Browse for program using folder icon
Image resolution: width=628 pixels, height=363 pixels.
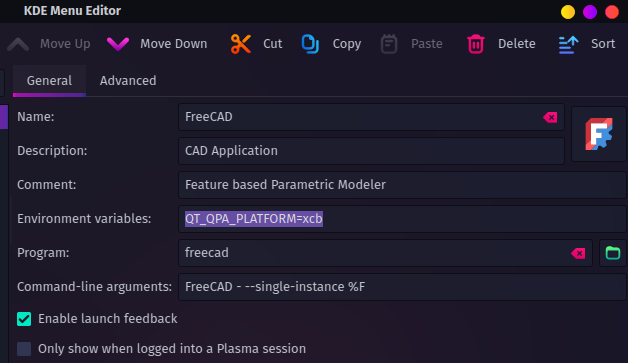(x=613, y=253)
